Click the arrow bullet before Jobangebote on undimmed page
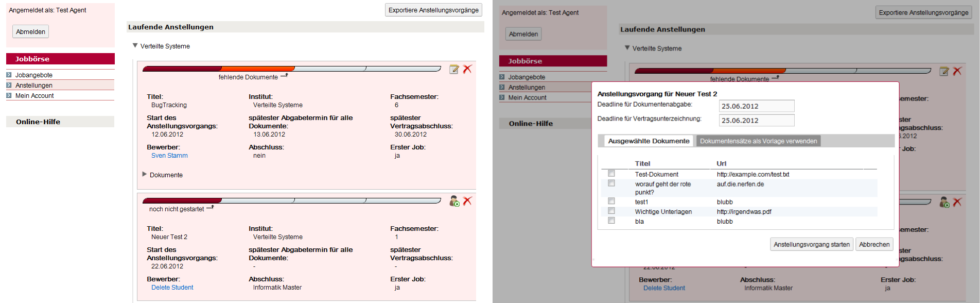This screenshot has height=303, width=980. 9,75
